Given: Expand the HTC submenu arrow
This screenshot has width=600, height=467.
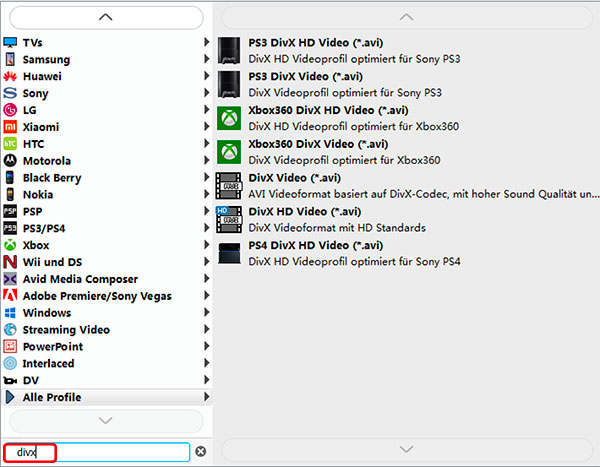Looking at the screenshot, I should [206, 144].
